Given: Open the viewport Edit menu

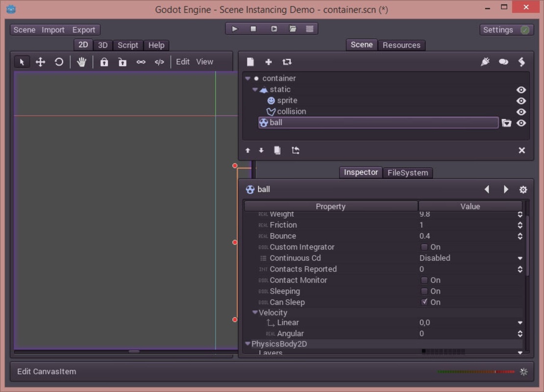Looking at the screenshot, I should pos(182,62).
